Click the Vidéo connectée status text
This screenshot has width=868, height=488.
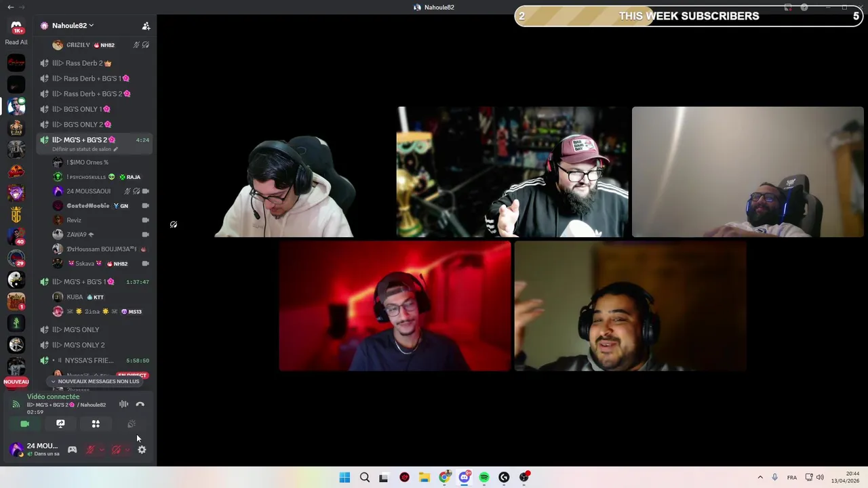click(53, 396)
